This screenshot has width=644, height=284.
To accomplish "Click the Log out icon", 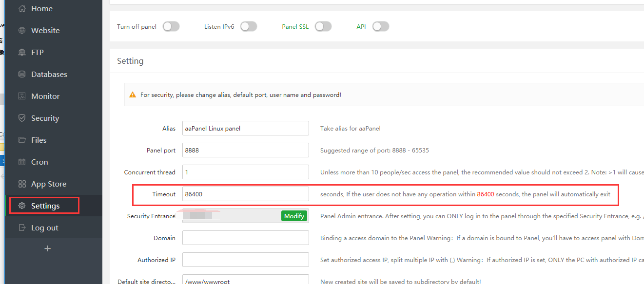I will [22, 228].
